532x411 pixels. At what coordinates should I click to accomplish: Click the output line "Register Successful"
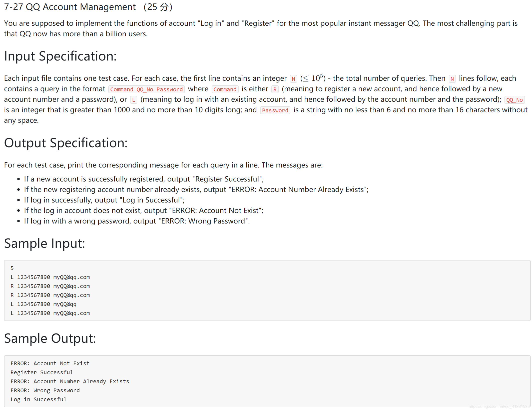point(42,372)
